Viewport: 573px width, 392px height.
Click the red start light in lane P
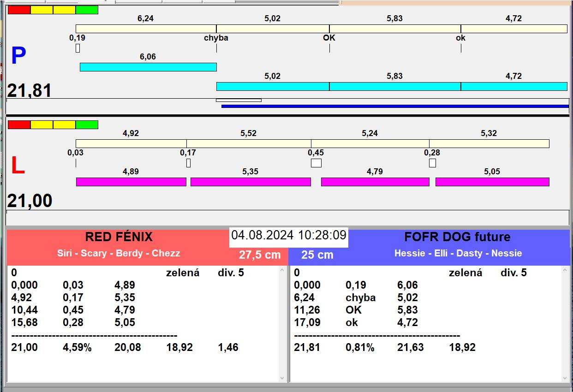click(19, 10)
